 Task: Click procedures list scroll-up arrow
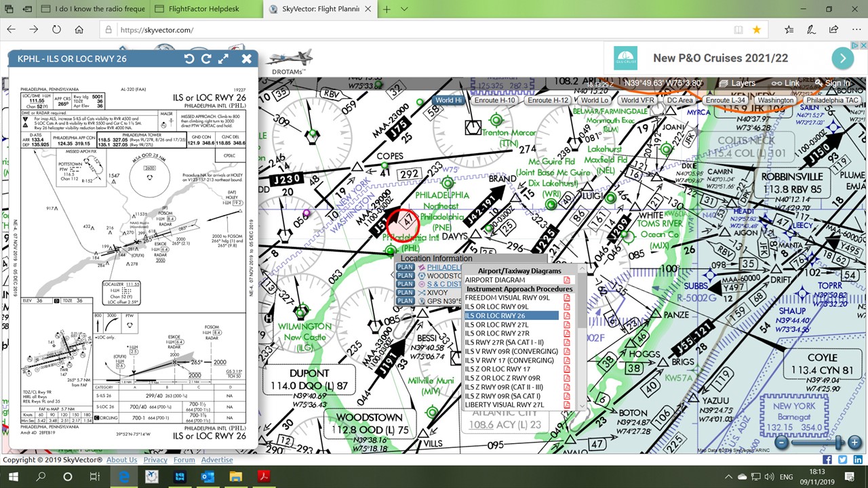pos(582,269)
